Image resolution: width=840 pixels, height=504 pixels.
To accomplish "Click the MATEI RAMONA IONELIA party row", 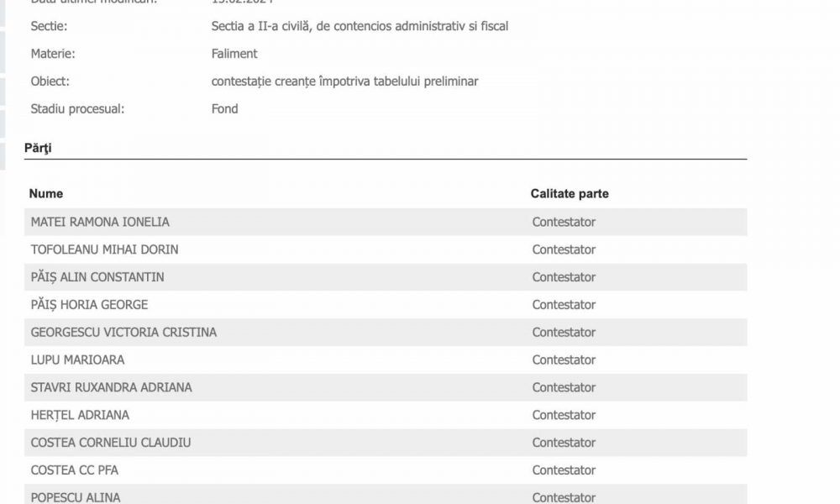I will (x=100, y=222).
